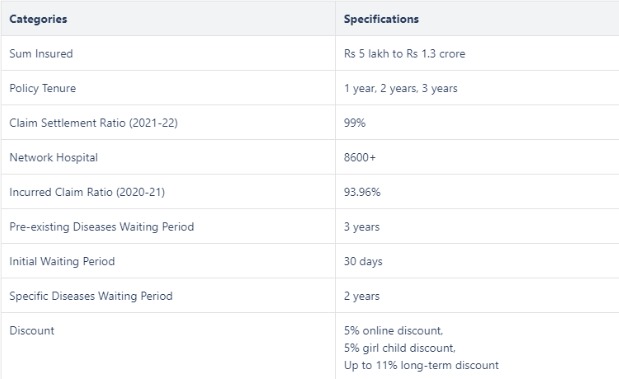Viewport: 619px width, 379px height.
Task: Select the Discount row label
Action: pyautogui.click(x=32, y=330)
